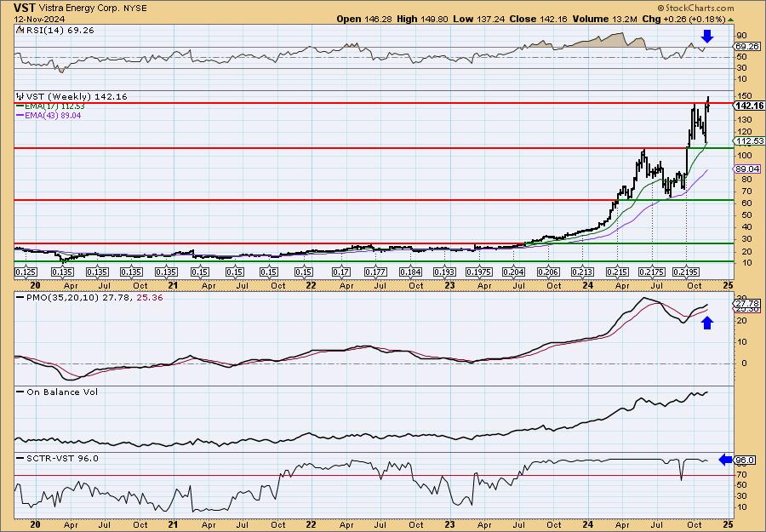Click the 69.26 RSI value tag on right axis

point(747,47)
